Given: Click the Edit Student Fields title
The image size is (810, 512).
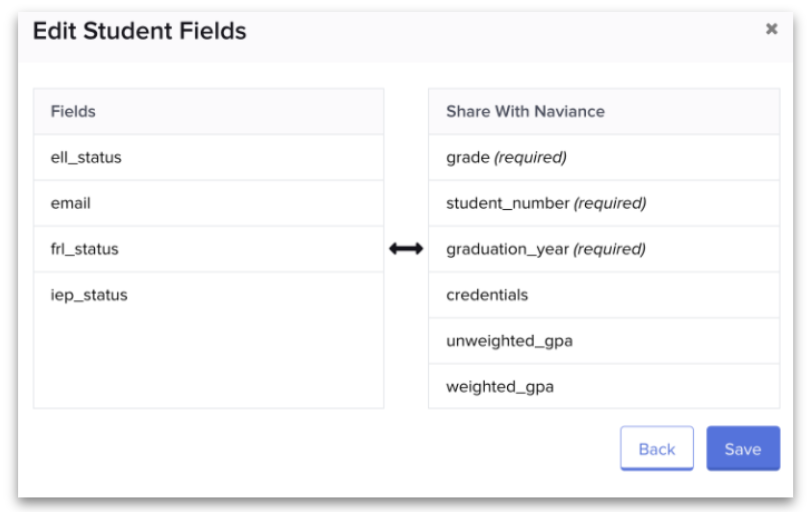Looking at the screenshot, I should pyautogui.click(x=139, y=31).
